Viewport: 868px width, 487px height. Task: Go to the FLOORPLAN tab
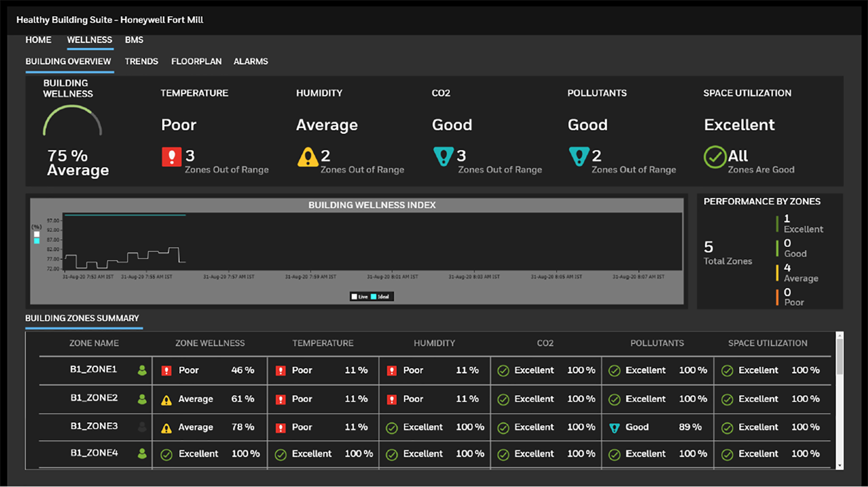(x=196, y=62)
